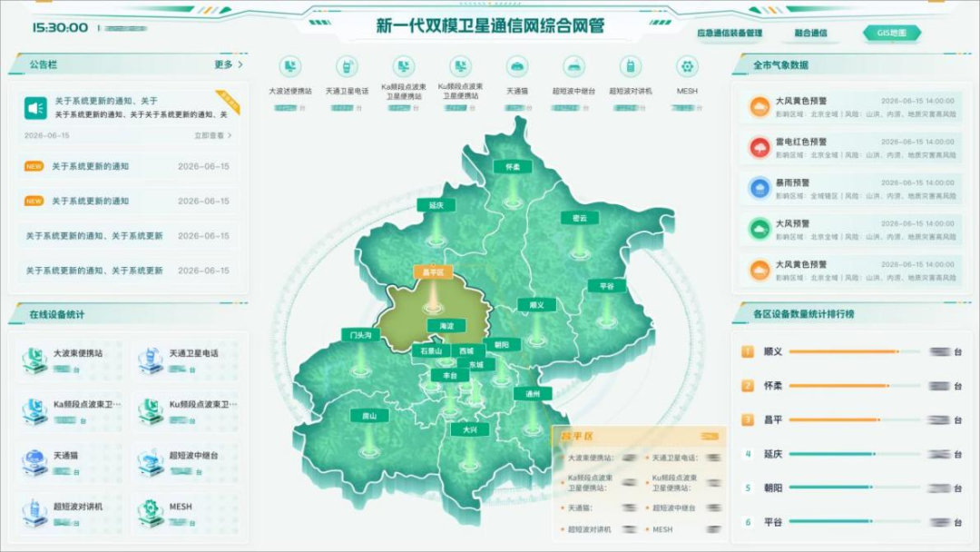The image size is (980, 552).
Task: Click Ka频段点波束 icon in online device stats
Action: coord(34,411)
